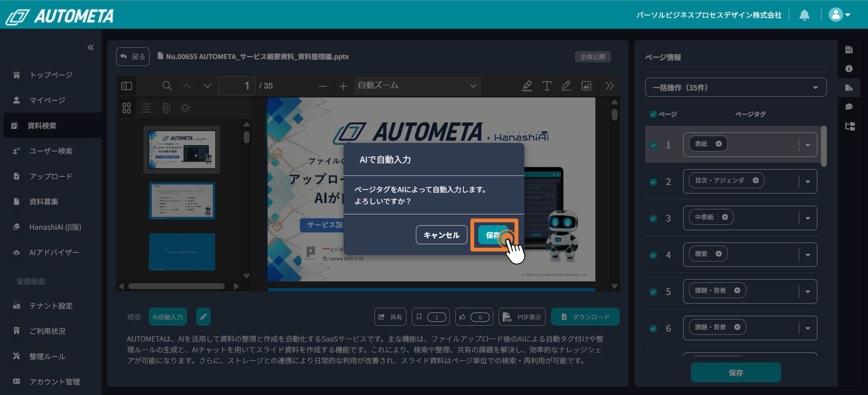Toggle PDF viewer sidebar panel icon
The width and height of the screenshot is (868, 395).
click(126, 86)
